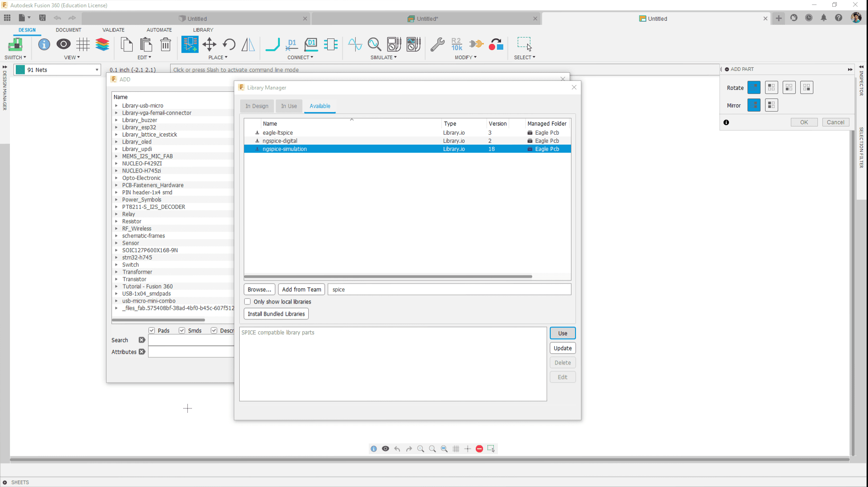Expand the Transistor library tree item
This screenshot has width=868, height=487.
pos(116,279)
